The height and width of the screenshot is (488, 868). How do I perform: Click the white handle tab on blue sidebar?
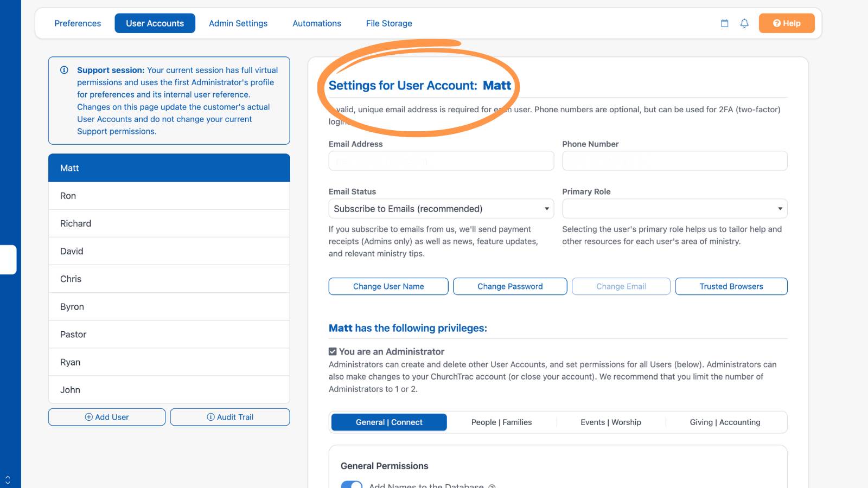(8, 260)
